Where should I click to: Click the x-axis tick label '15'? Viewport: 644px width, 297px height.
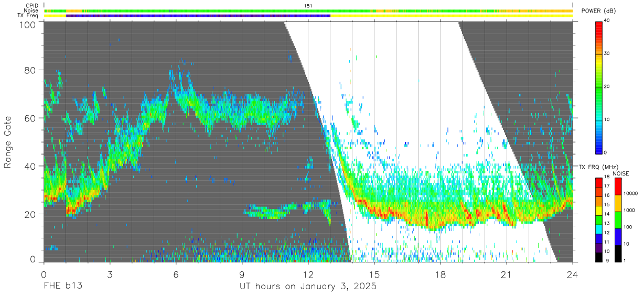[374, 274]
